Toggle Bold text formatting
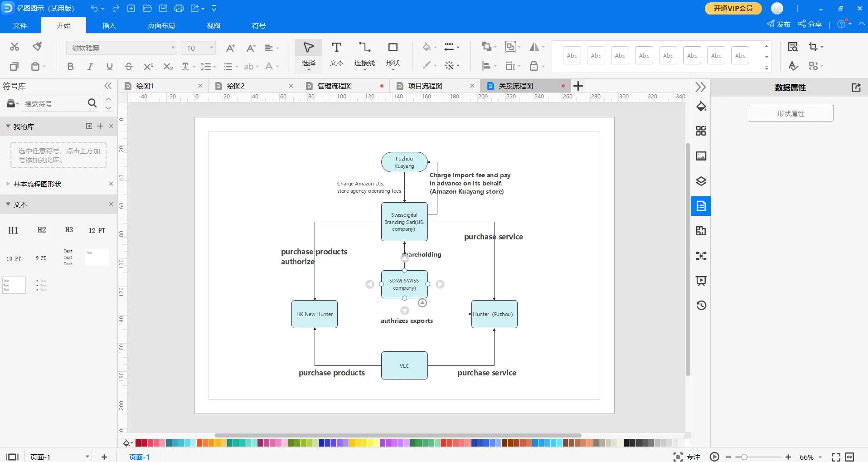Screen dimensions: 868x462 pos(70,67)
